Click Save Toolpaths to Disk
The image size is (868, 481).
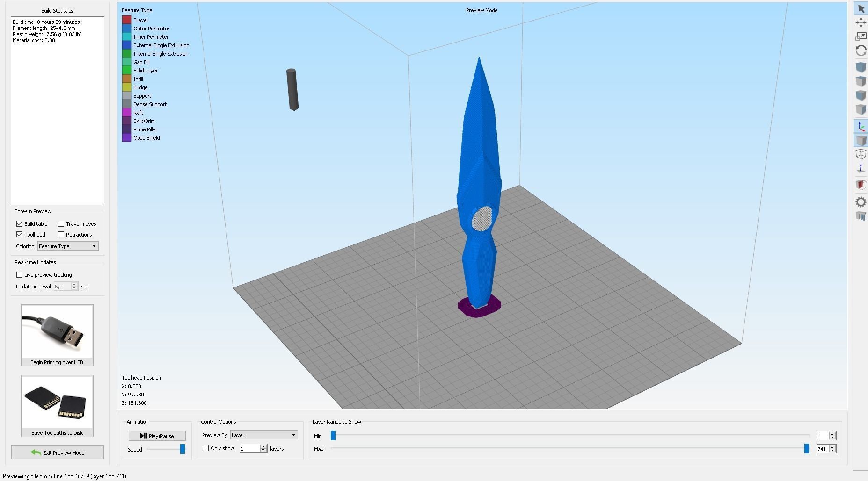pyautogui.click(x=57, y=406)
